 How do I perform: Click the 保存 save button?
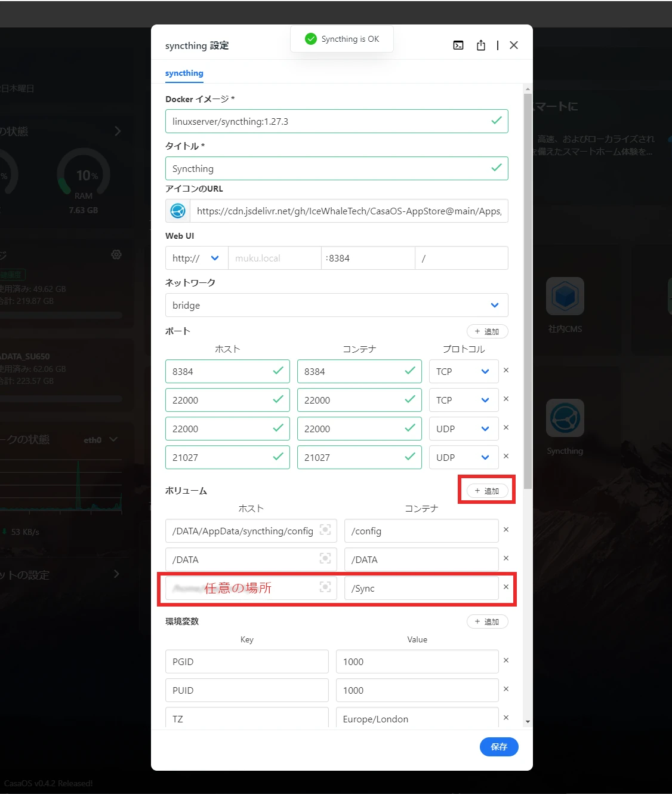coord(499,747)
